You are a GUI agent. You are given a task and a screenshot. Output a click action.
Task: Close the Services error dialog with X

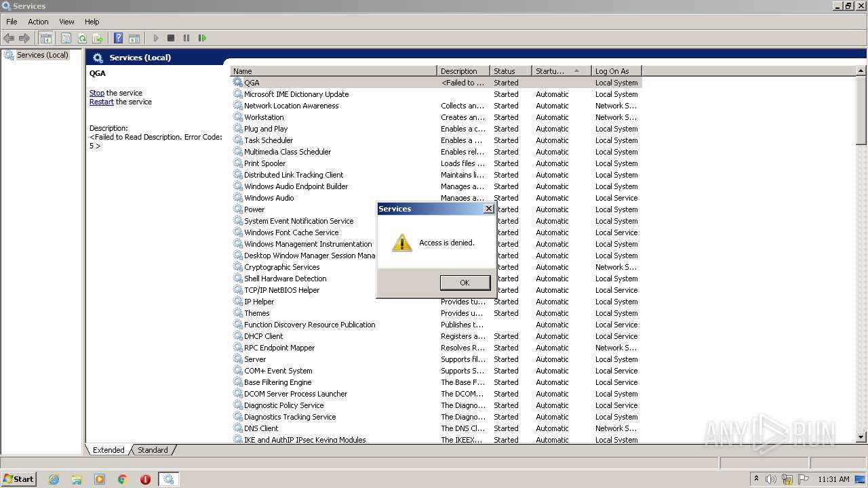pos(489,209)
